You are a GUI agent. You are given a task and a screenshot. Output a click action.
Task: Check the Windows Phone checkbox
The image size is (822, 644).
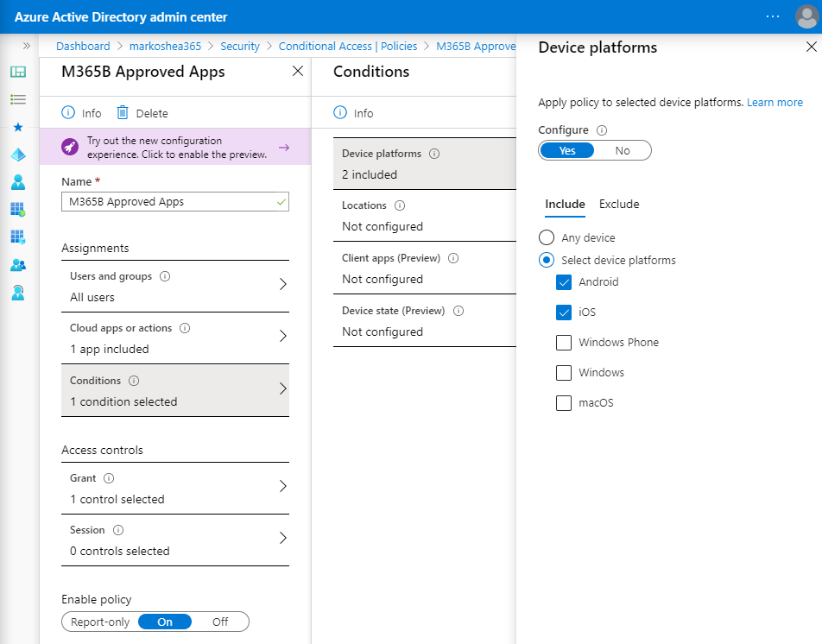click(x=564, y=342)
